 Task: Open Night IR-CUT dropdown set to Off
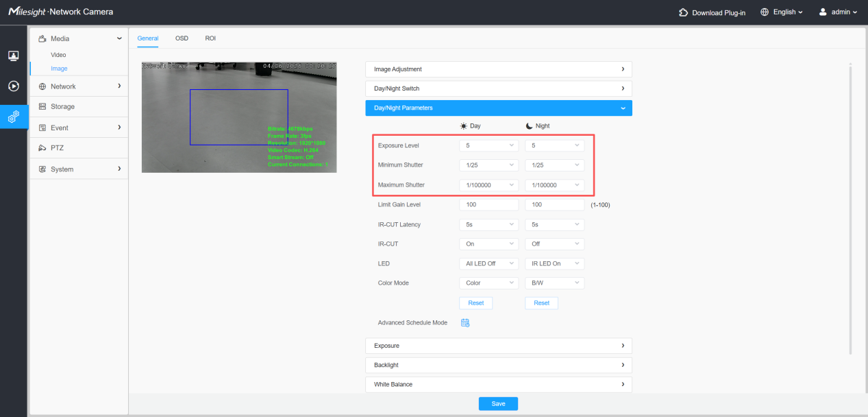[554, 244]
